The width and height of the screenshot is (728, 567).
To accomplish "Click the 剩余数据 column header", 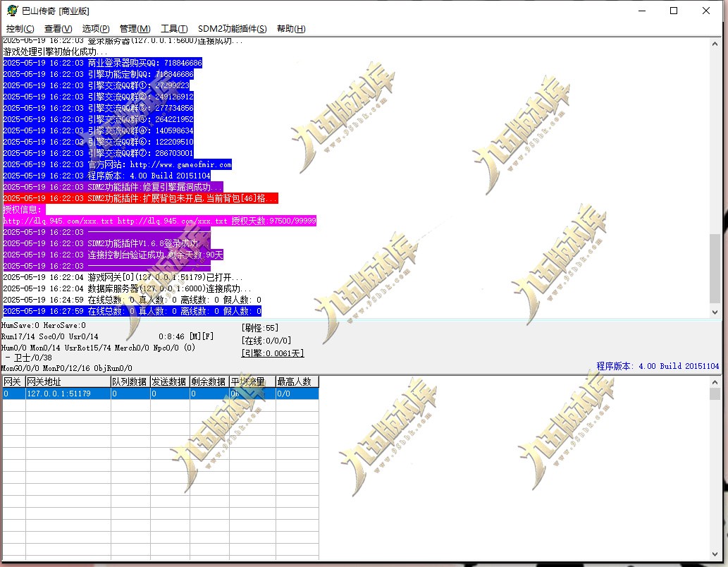I will (x=209, y=382).
